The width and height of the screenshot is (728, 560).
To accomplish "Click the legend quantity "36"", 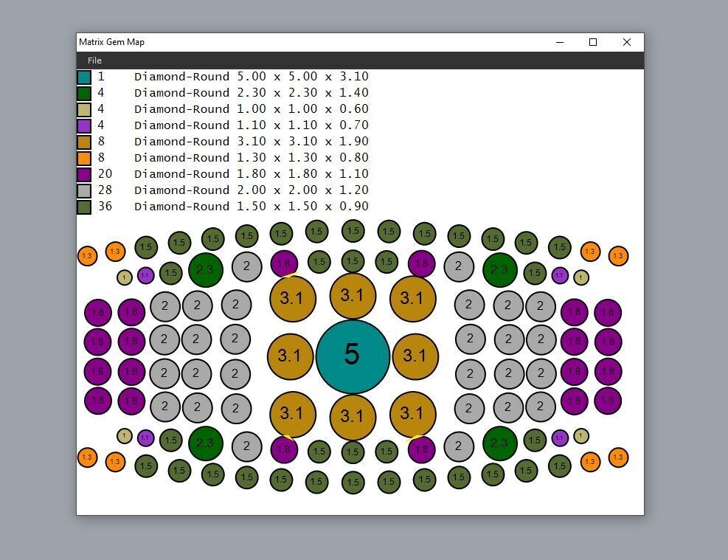I will pos(105,206).
